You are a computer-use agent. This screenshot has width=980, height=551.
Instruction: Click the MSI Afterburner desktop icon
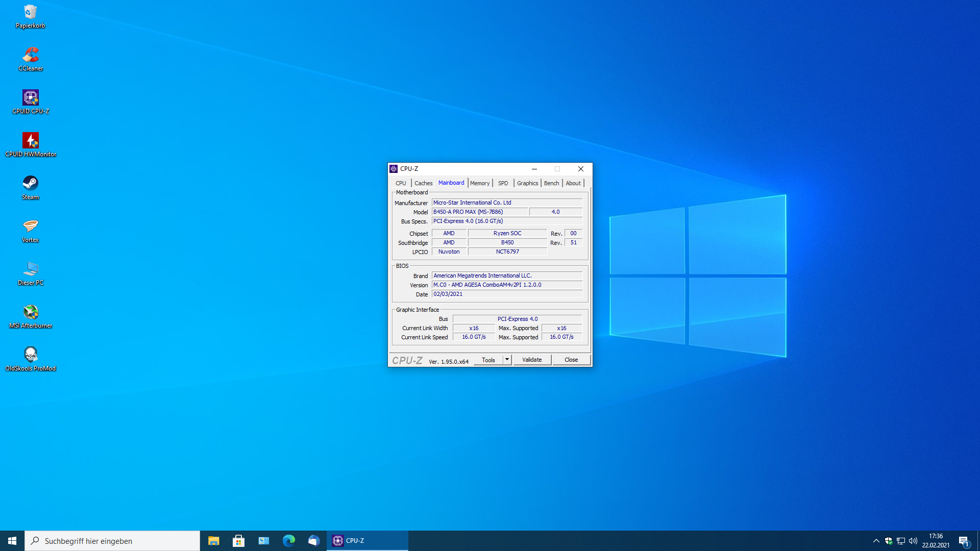tap(31, 312)
